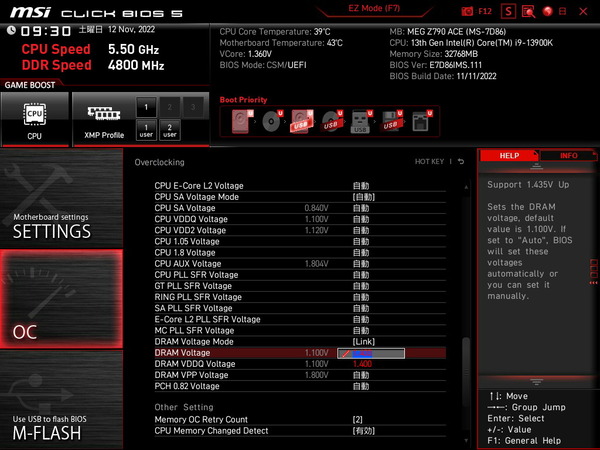The image size is (600, 450).
Task: Click the Overclocking page heading
Action: pos(159,162)
